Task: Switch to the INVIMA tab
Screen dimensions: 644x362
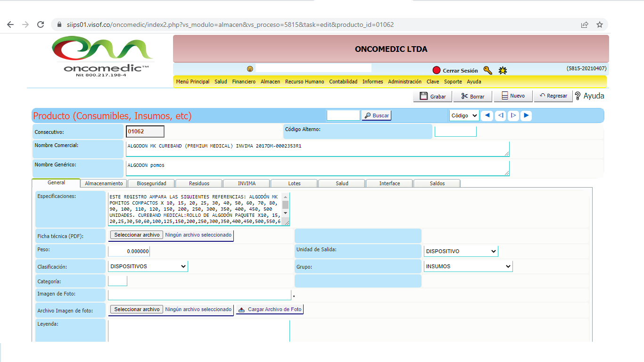Action: [x=247, y=183]
